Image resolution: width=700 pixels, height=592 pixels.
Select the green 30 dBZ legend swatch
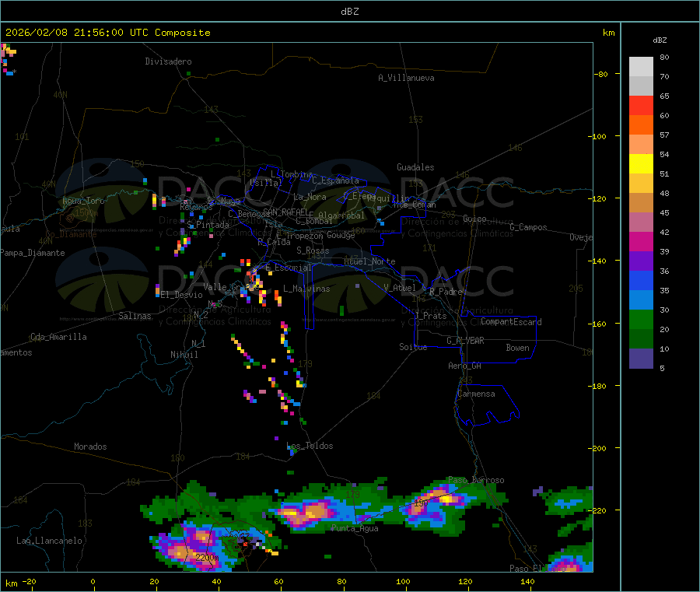tap(641, 319)
